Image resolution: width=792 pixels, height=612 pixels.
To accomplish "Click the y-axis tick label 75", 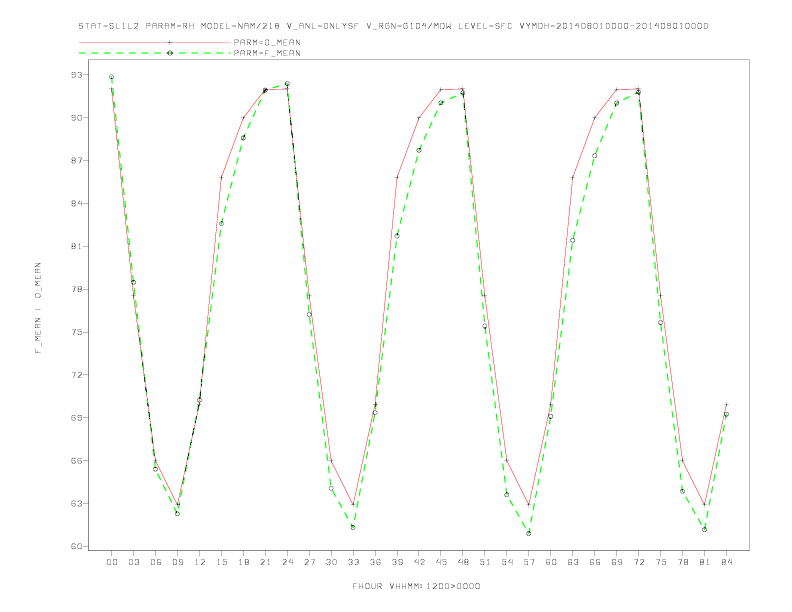I will 76,332.
